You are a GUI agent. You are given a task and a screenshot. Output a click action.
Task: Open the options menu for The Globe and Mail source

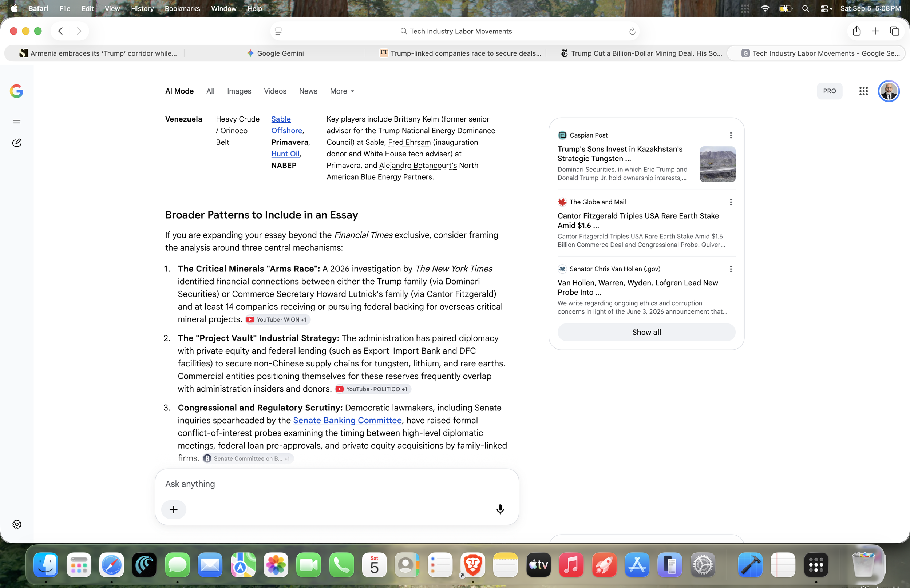click(x=731, y=202)
